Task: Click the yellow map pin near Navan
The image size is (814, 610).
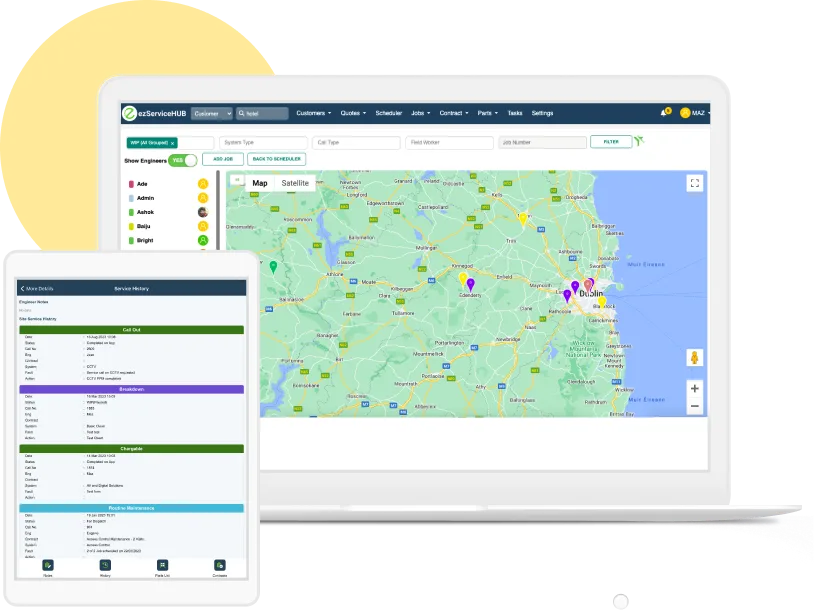Action: point(523,219)
